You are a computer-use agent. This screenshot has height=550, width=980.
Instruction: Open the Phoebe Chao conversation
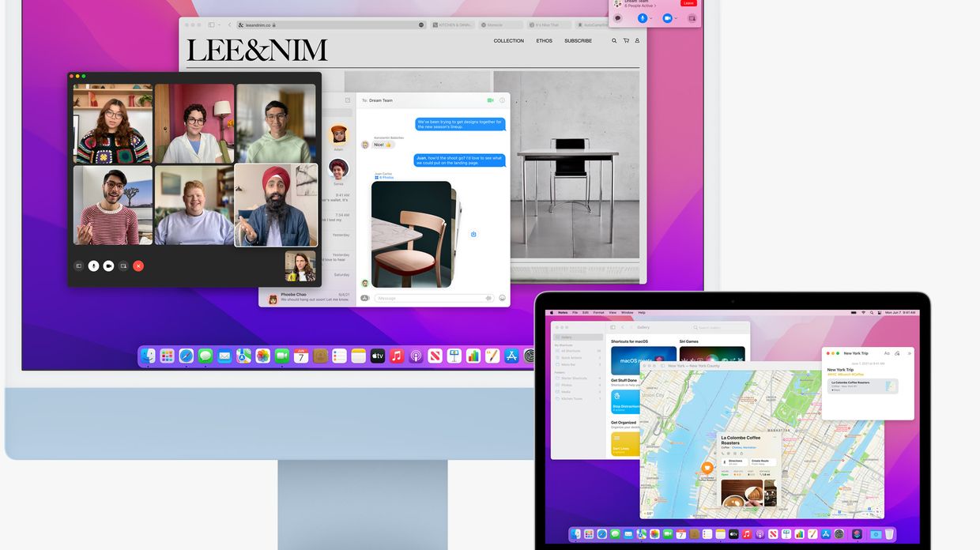click(x=305, y=297)
